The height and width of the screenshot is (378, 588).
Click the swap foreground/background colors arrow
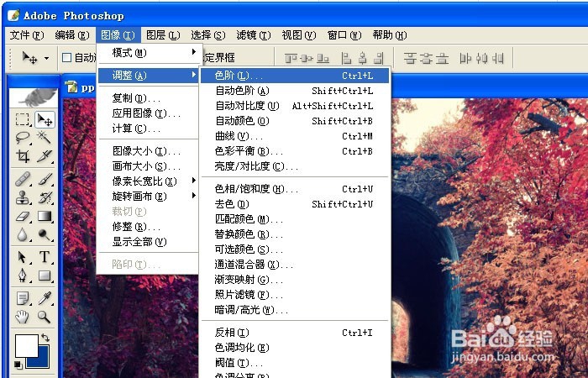[x=45, y=337]
